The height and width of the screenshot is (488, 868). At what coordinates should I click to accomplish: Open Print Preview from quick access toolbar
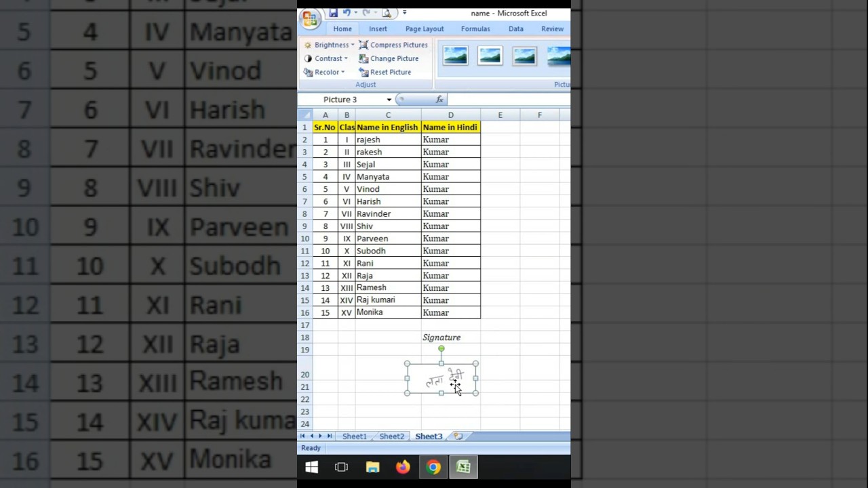(386, 13)
